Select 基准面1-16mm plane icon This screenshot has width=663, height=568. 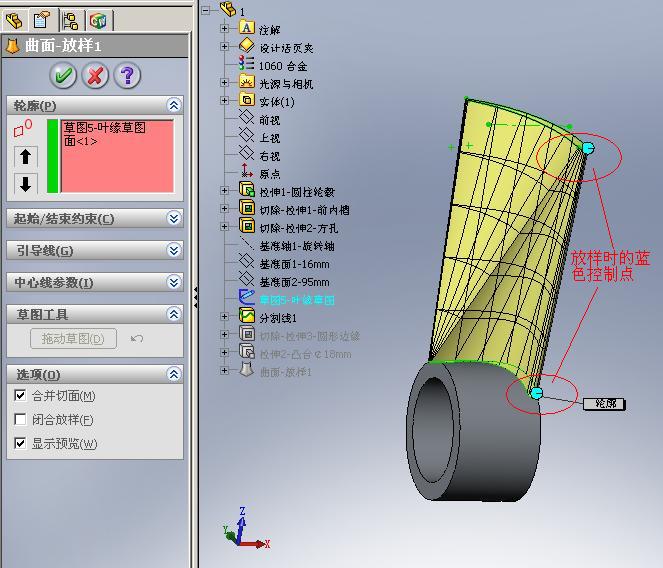[247, 262]
